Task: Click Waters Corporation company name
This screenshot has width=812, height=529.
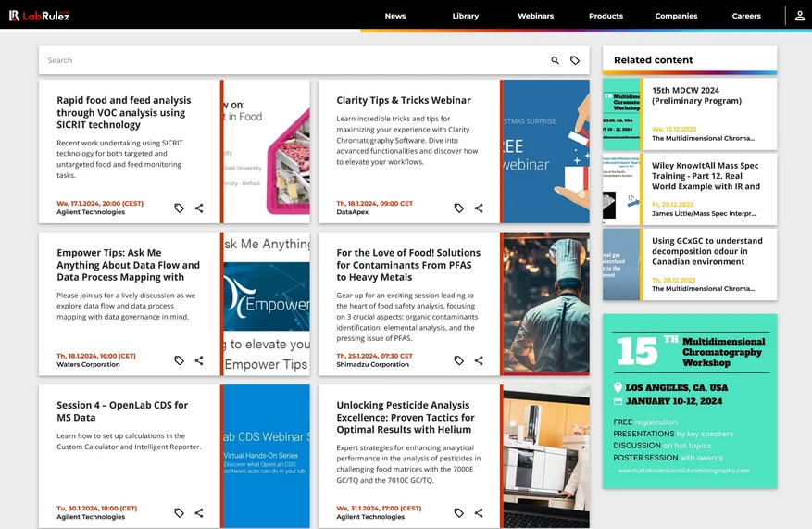Action: [x=88, y=364]
